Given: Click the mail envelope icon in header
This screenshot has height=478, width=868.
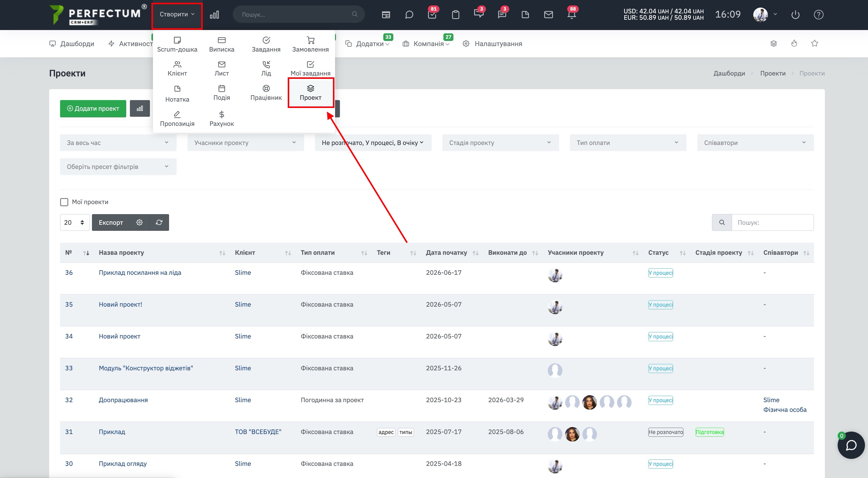Looking at the screenshot, I should click(548, 15).
